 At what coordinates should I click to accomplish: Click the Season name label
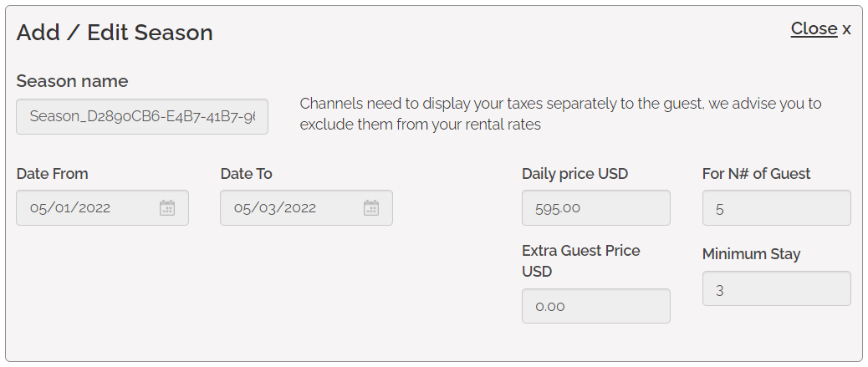(x=73, y=82)
